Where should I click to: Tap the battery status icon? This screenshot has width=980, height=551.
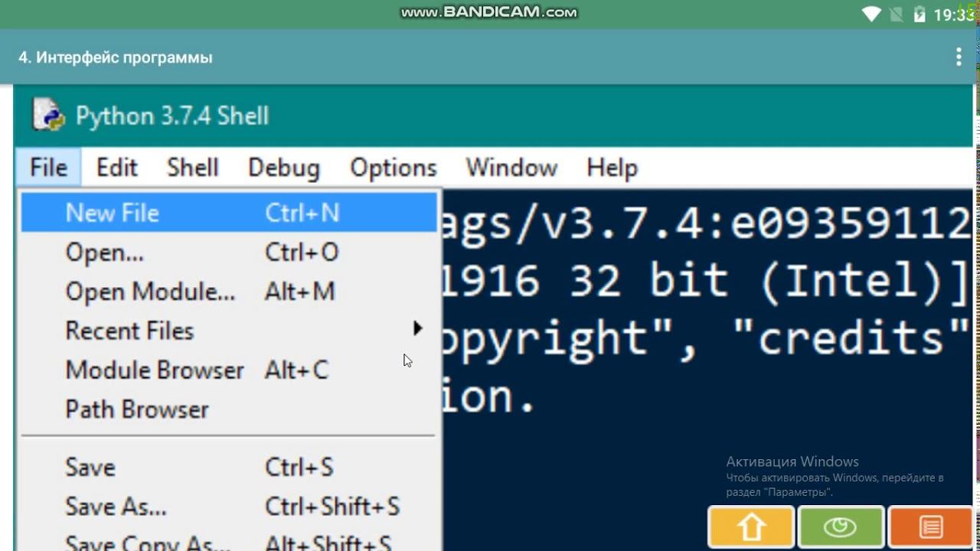(920, 14)
